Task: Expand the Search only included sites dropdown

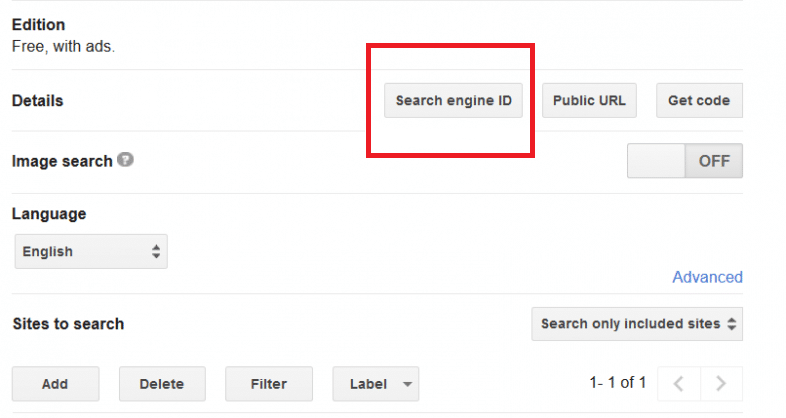Action: pyautogui.click(x=637, y=324)
